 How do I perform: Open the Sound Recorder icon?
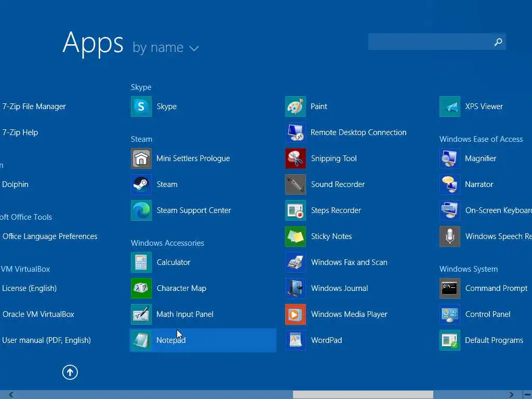pyautogui.click(x=296, y=184)
